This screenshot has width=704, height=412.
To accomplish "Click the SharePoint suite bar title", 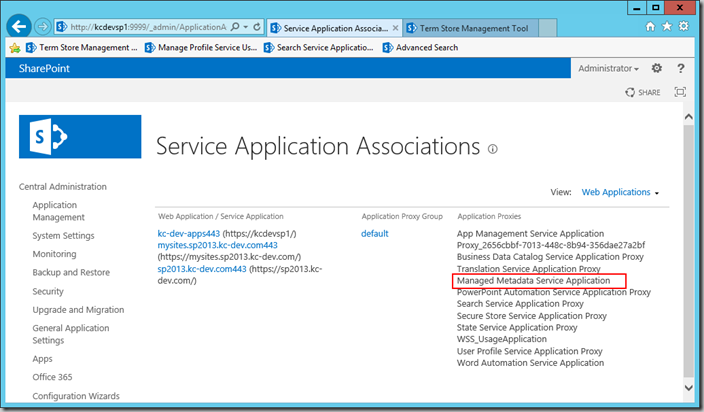I will coord(44,68).
